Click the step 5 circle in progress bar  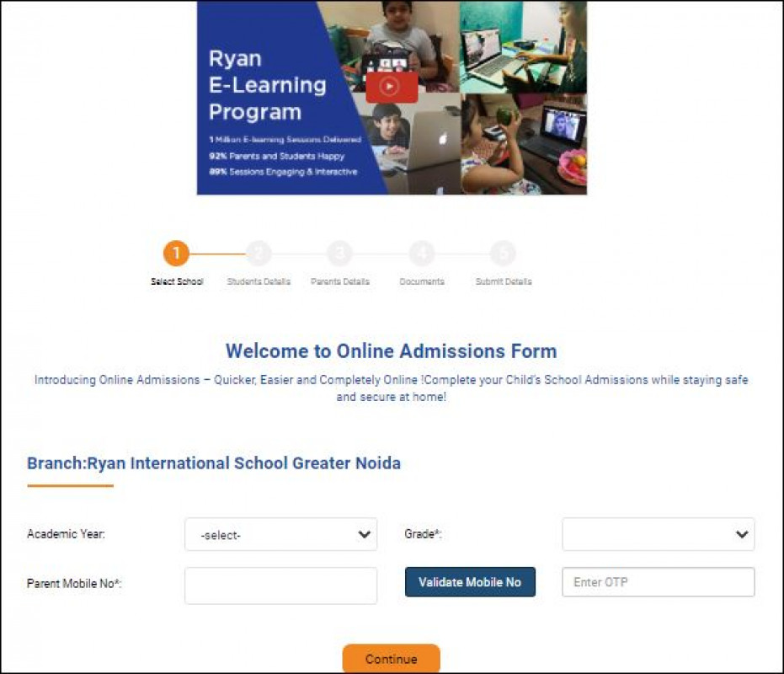click(x=503, y=253)
